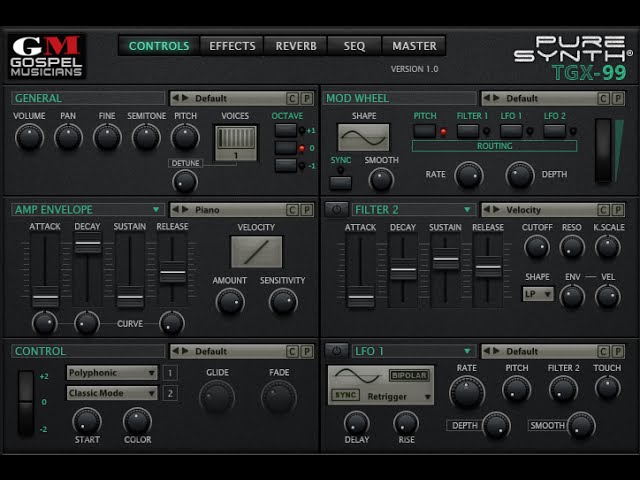This screenshot has height=480, width=640.
Task: Click the PAN knob
Action: coord(68,138)
